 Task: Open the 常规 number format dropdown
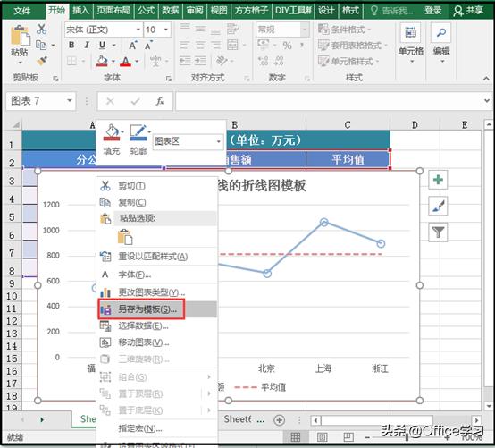305,30
